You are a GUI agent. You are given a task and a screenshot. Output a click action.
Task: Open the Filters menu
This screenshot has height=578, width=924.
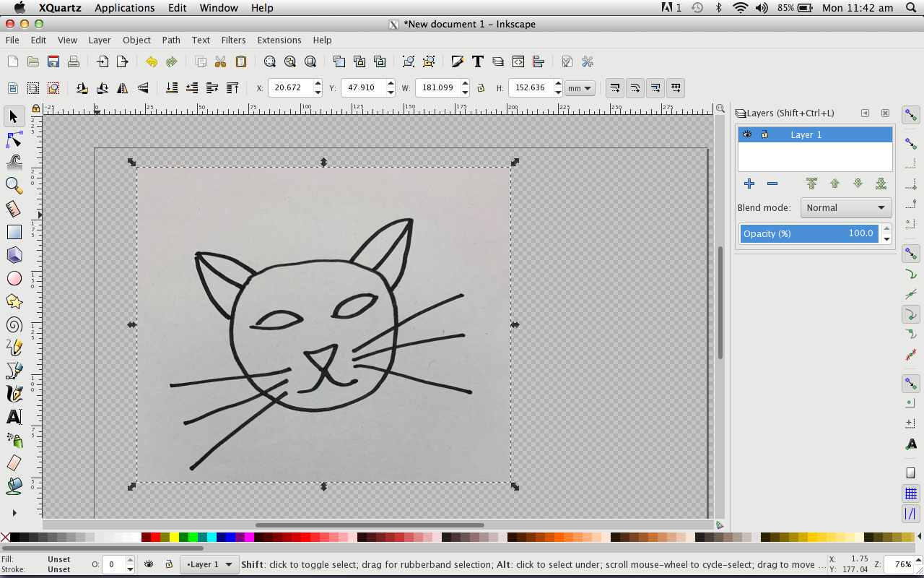[233, 40]
